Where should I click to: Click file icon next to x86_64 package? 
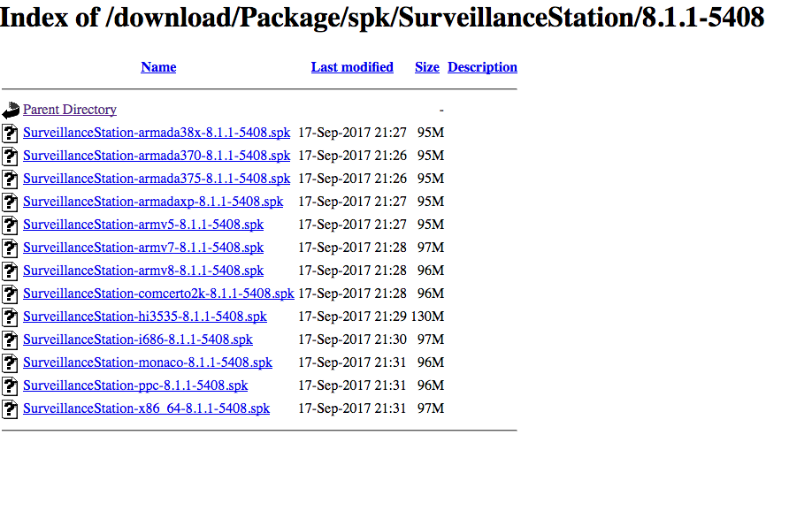[11, 409]
